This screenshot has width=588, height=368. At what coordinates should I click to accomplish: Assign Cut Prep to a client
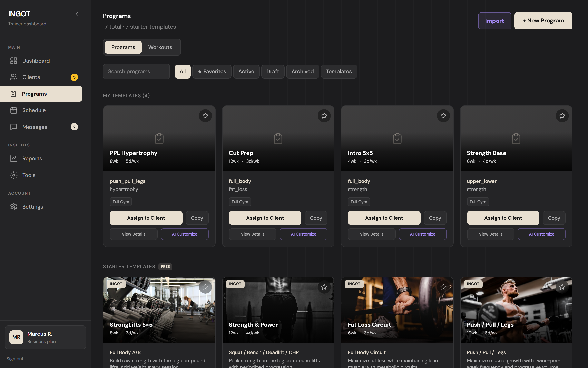[265, 218]
